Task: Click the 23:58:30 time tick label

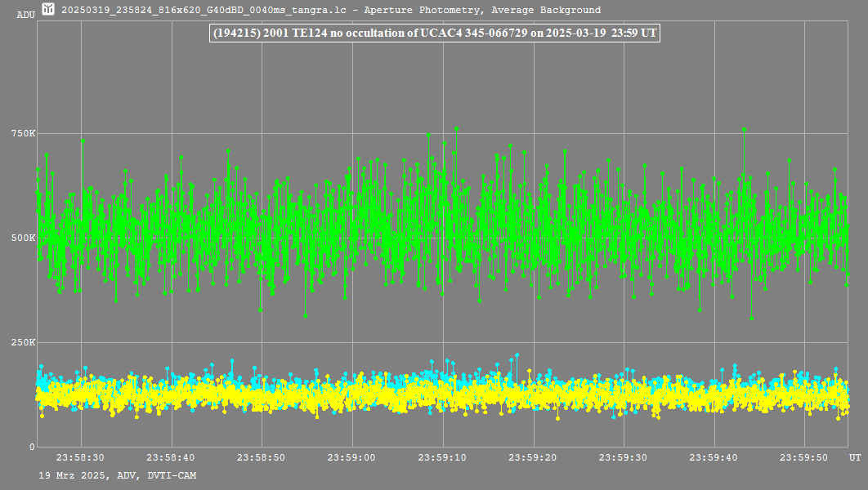Action: [x=79, y=458]
